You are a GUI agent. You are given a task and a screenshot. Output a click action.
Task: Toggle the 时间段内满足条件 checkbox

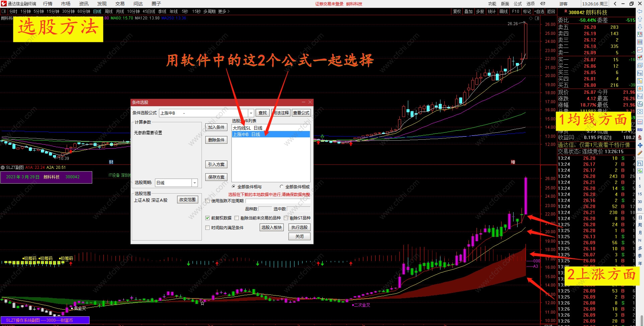[208, 227]
